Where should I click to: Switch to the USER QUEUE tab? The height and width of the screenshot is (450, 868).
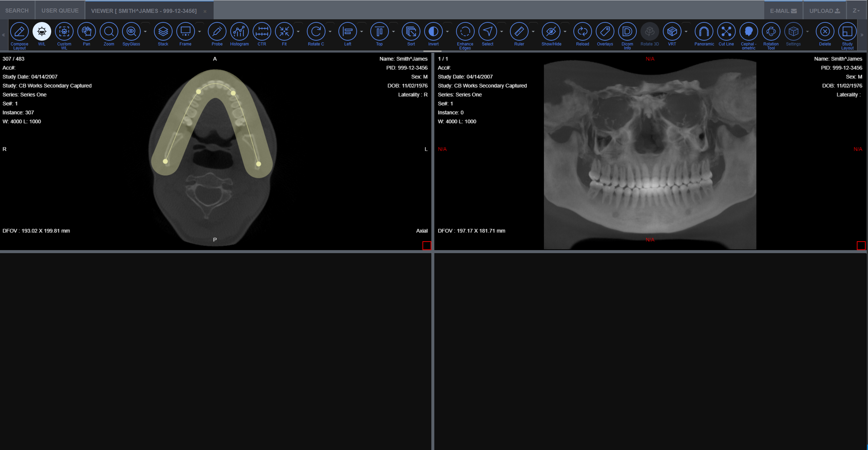pos(60,11)
